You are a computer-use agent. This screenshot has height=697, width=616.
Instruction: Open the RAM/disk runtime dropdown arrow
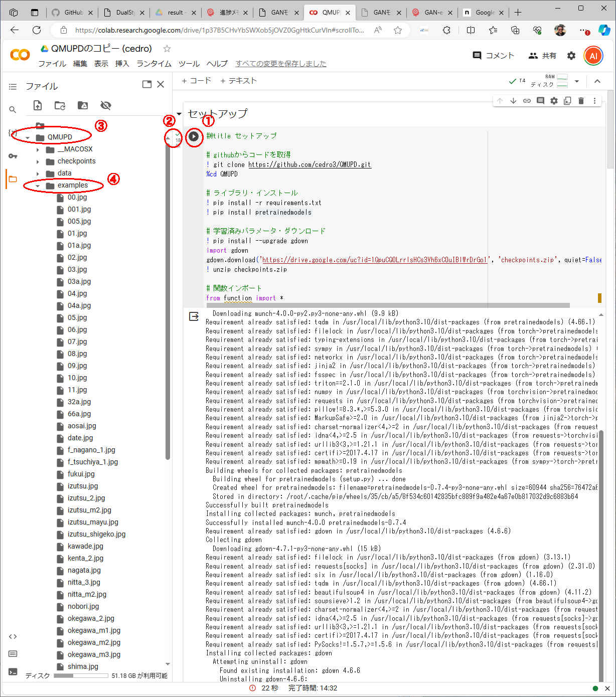click(x=577, y=81)
